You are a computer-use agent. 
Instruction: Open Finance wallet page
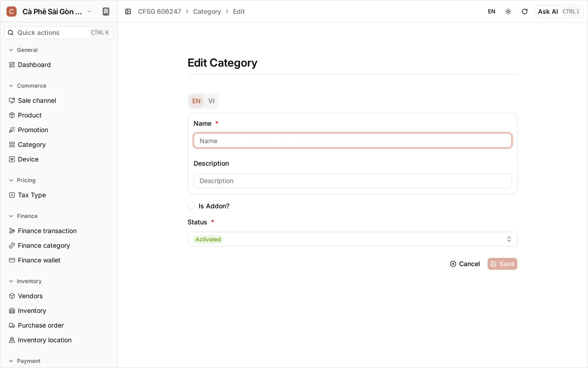[x=39, y=260]
